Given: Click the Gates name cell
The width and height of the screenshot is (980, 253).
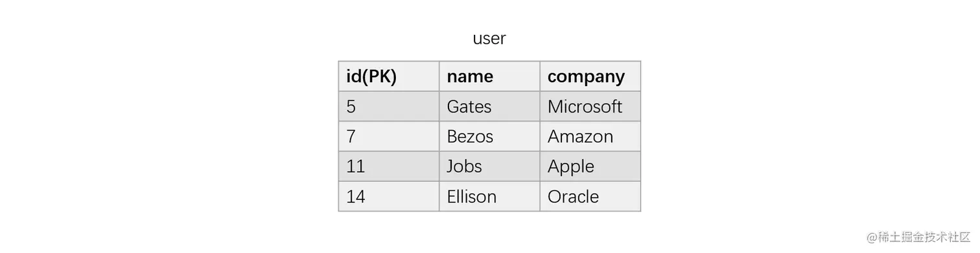Looking at the screenshot, I should pyautogui.click(x=489, y=106).
